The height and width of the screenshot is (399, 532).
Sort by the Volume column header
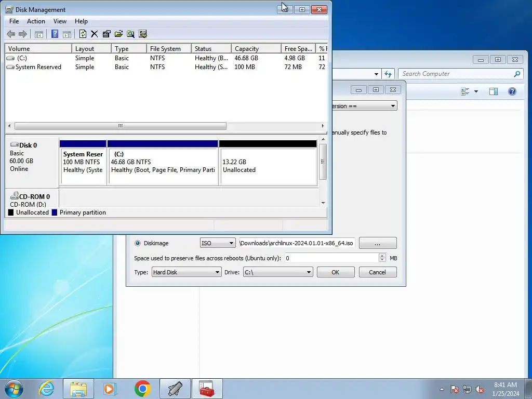(x=38, y=48)
